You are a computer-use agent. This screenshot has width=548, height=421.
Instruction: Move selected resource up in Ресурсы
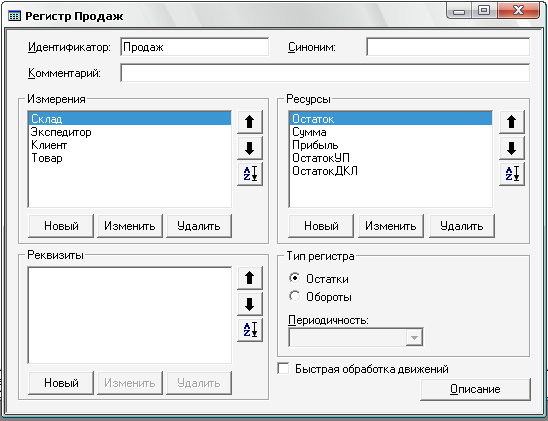(x=512, y=122)
